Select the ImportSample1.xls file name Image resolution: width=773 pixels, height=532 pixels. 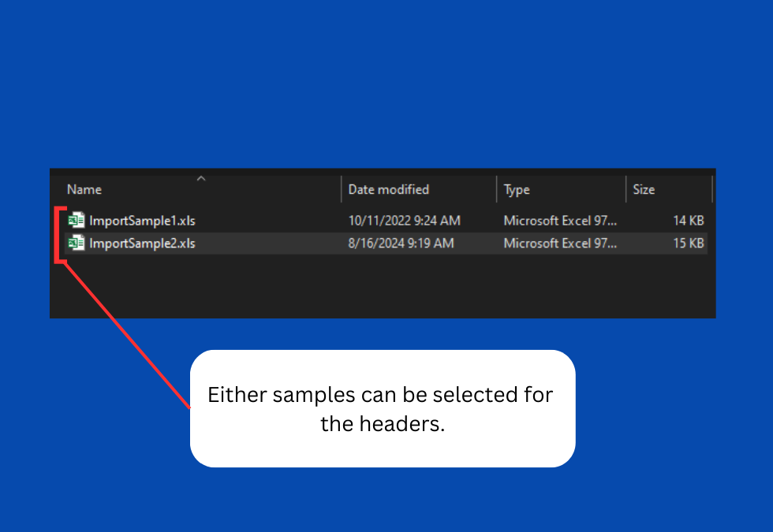[x=142, y=221]
